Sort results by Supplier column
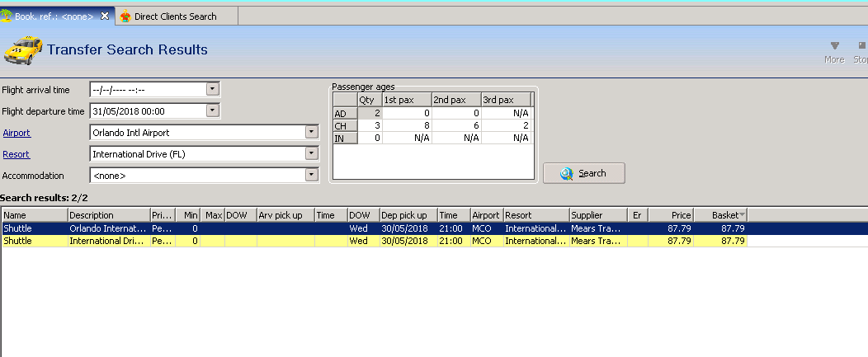Viewport: 868px width, 357px height. tap(598, 215)
